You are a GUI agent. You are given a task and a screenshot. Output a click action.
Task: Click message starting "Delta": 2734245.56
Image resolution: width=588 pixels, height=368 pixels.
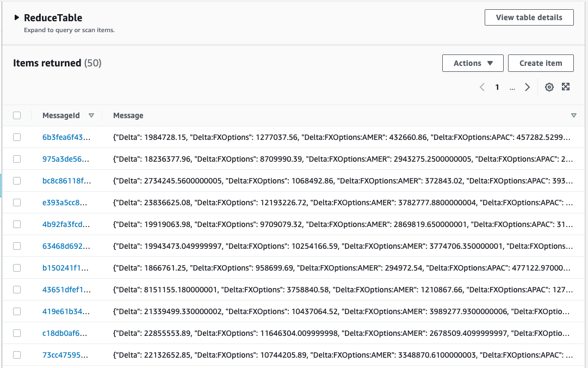point(343,181)
